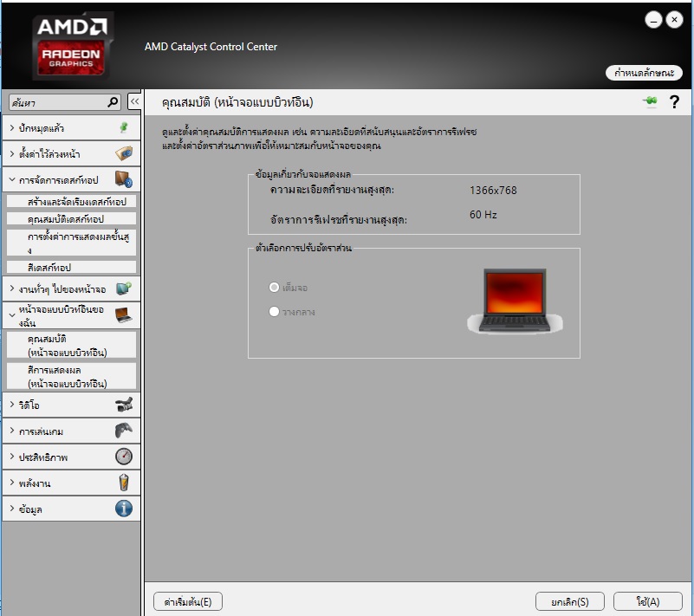Collapse the sidebar with the double-arrow button

[134, 101]
